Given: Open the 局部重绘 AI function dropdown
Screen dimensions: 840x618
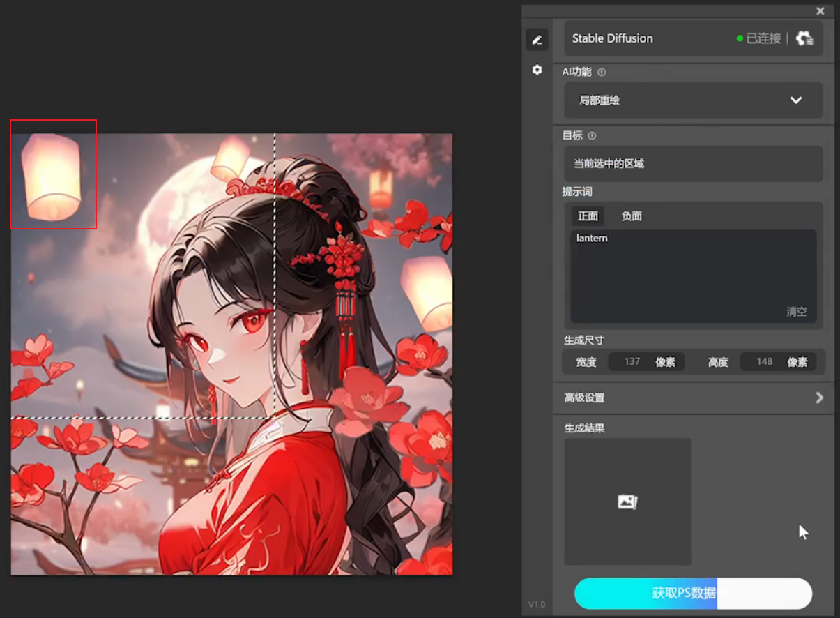Looking at the screenshot, I should click(693, 100).
